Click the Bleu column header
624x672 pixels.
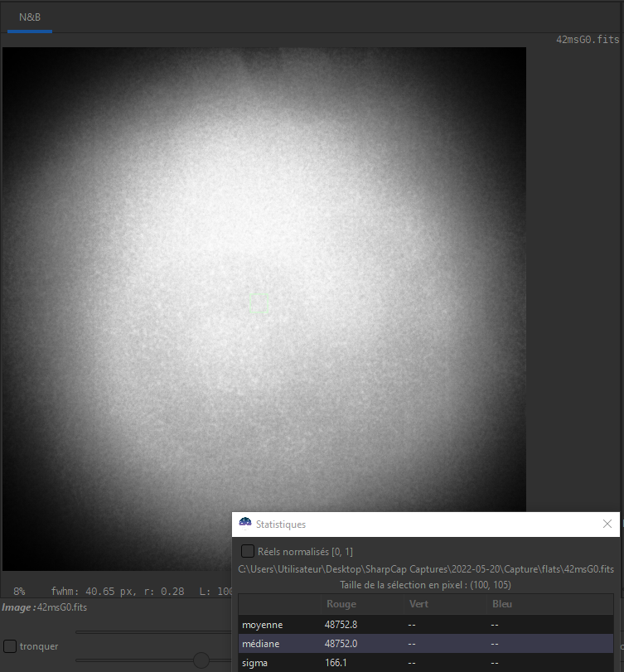pyautogui.click(x=502, y=604)
